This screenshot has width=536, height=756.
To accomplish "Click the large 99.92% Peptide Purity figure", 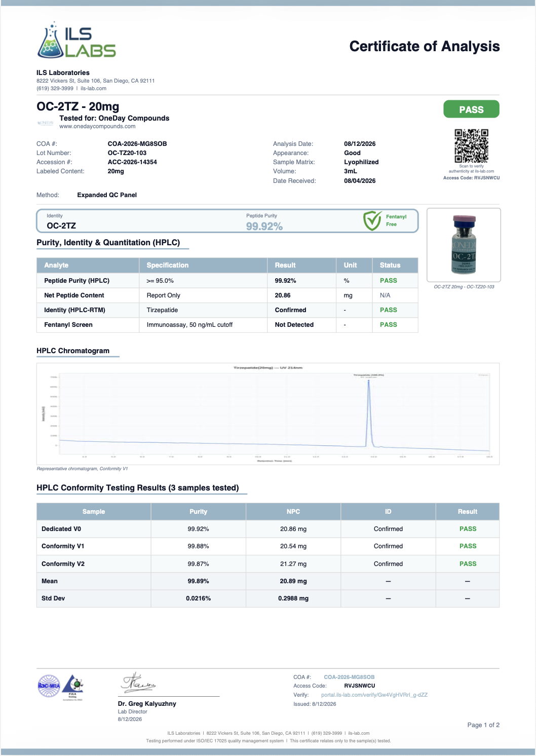I will (x=264, y=226).
